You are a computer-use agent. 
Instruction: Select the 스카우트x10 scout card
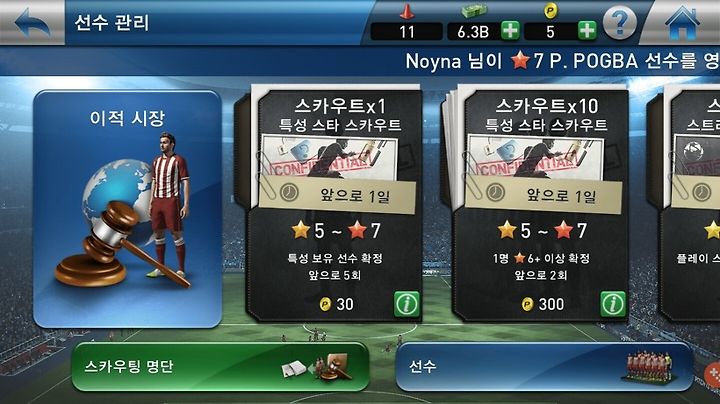click(535, 203)
